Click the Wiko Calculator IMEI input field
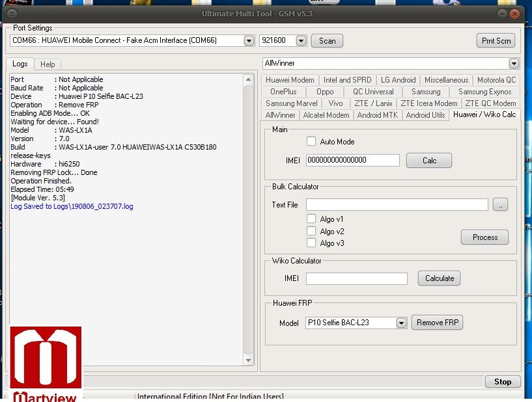 tap(356, 278)
